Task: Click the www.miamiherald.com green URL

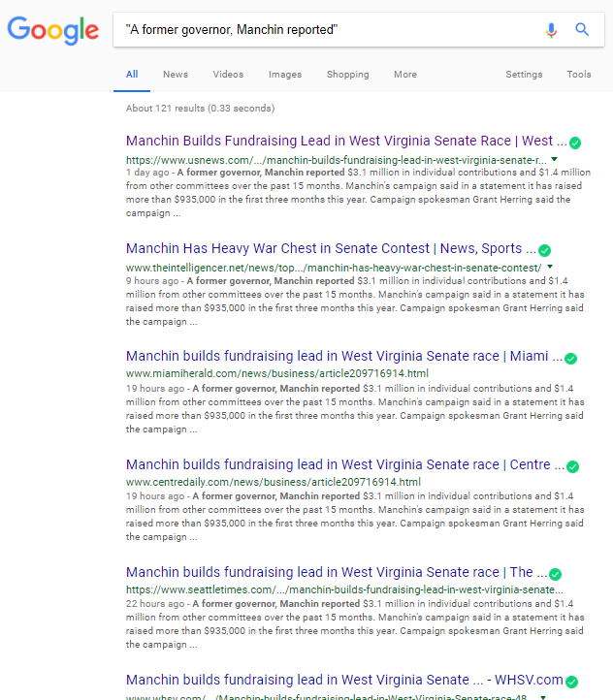Action: [277, 373]
